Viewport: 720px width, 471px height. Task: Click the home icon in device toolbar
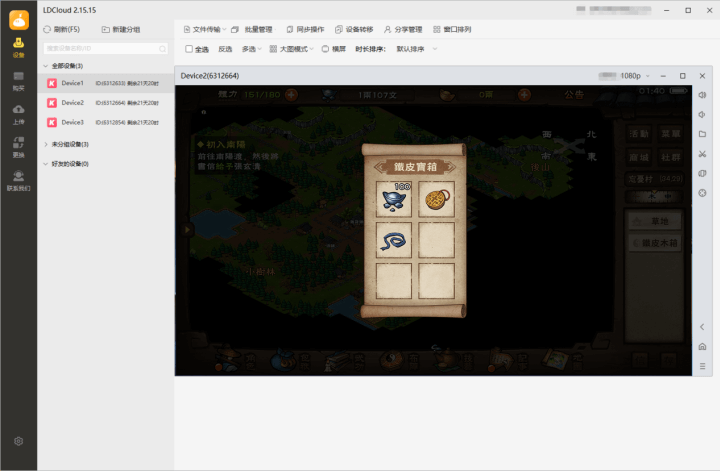coord(702,347)
